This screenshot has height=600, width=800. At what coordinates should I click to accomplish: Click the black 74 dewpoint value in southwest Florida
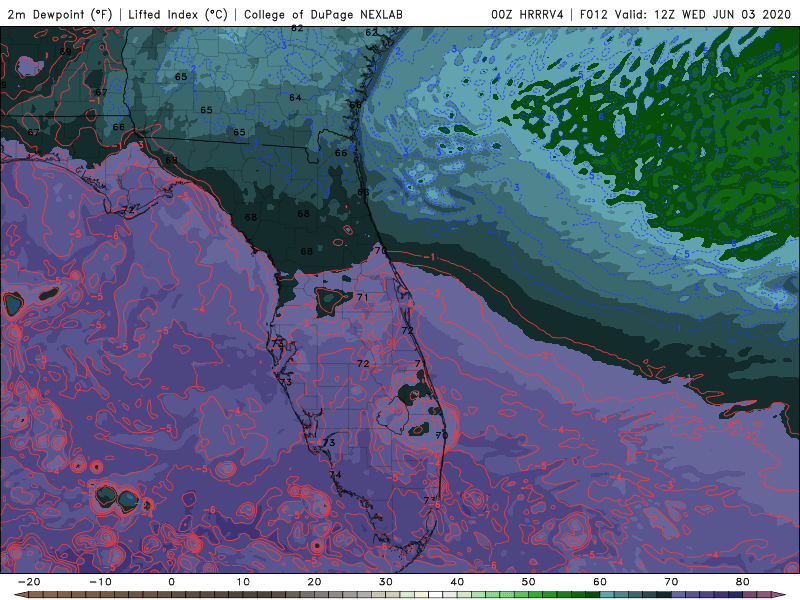coord(335,474)
